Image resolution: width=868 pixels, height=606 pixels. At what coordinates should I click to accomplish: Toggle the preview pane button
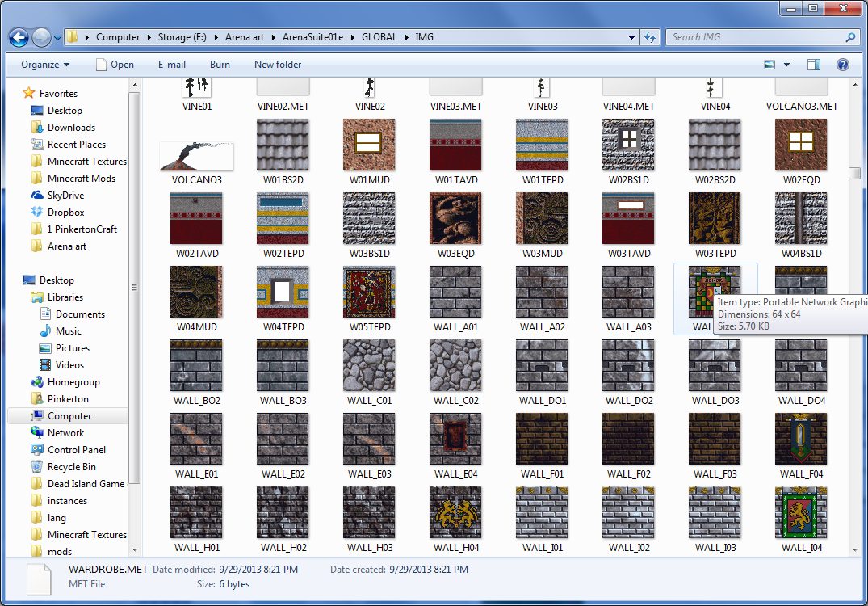click(814, 65)
